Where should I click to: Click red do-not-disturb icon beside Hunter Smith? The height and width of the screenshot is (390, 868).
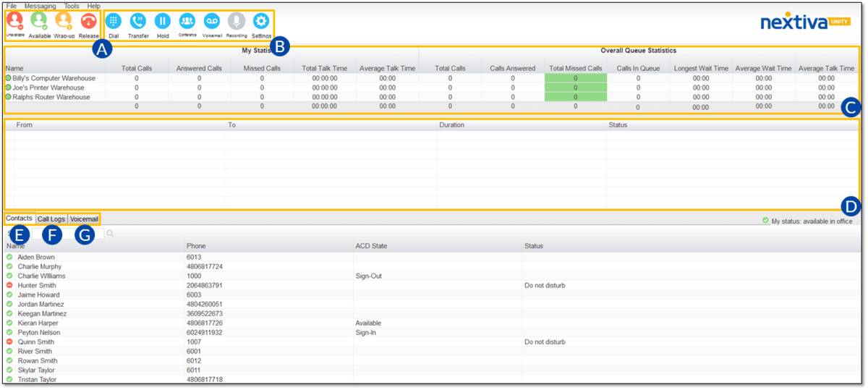[9, 285]
